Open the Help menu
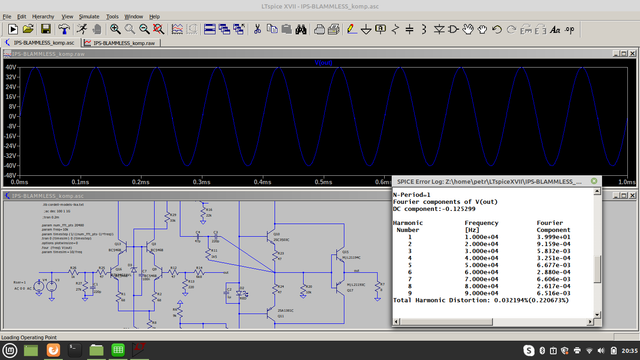640x360 pixels. 154,16
